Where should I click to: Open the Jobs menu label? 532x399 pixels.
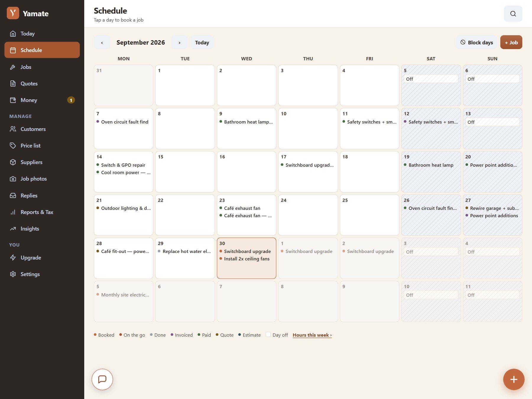coord(26,67)
